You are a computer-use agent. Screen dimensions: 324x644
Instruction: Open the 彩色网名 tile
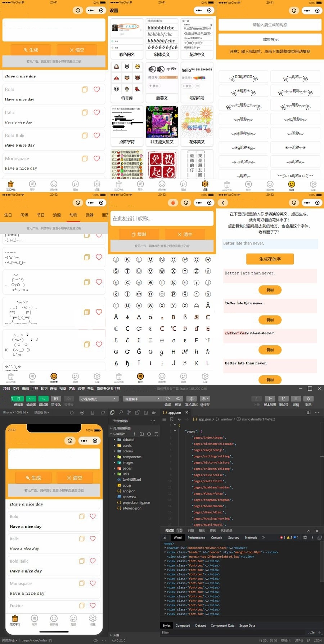(x=127, y=38)
